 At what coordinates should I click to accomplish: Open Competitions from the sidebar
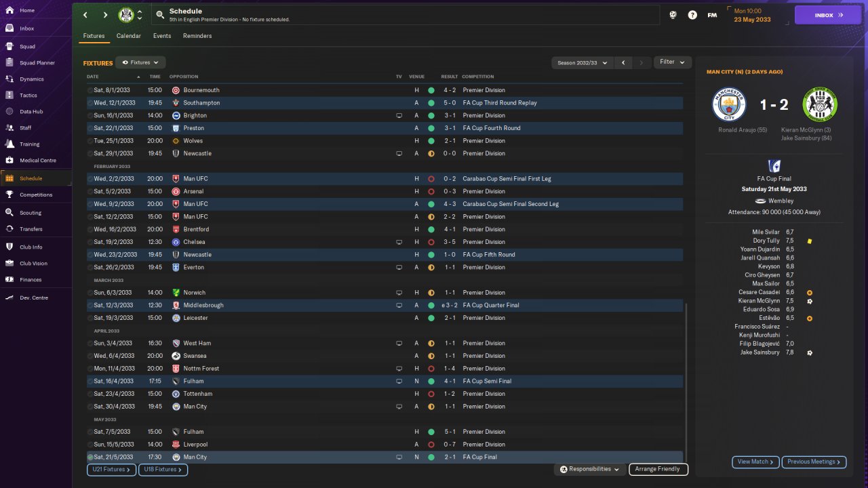click(36, 195)
